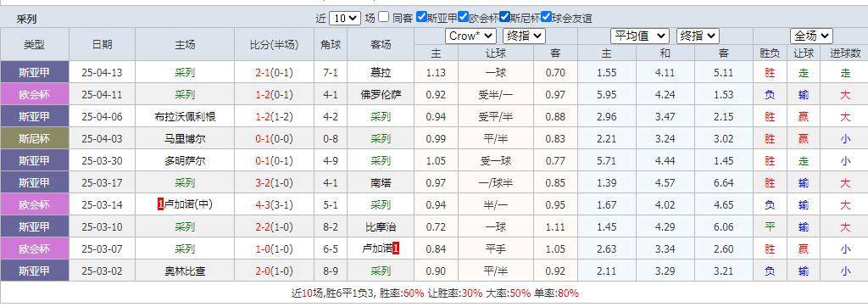Uncheck the 欧会杯 filter checkbox
The height and width of the screenshot is (307, 868).
pos(464,17)
